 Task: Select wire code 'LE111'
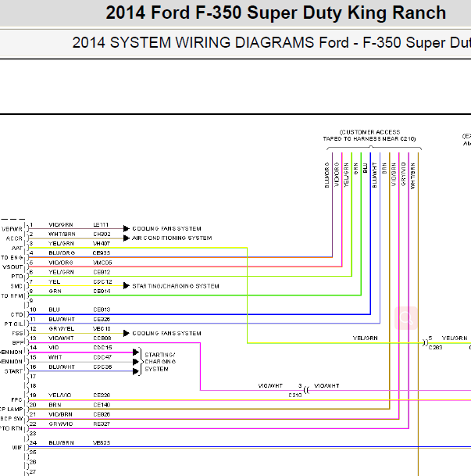click(x=101, y=224)
